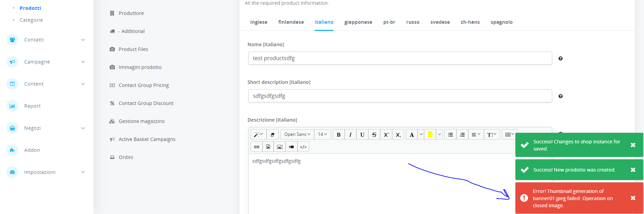Switch to the inglese language tab

[259, 22]
